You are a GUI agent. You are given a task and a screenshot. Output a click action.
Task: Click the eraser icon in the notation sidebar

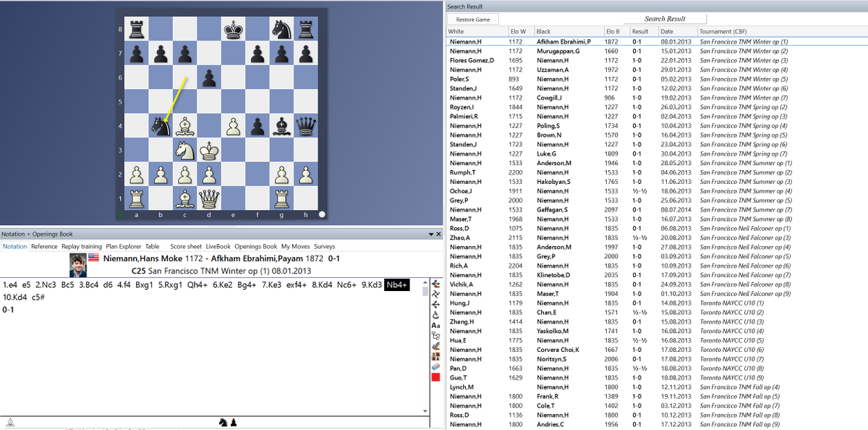point(435,367)
